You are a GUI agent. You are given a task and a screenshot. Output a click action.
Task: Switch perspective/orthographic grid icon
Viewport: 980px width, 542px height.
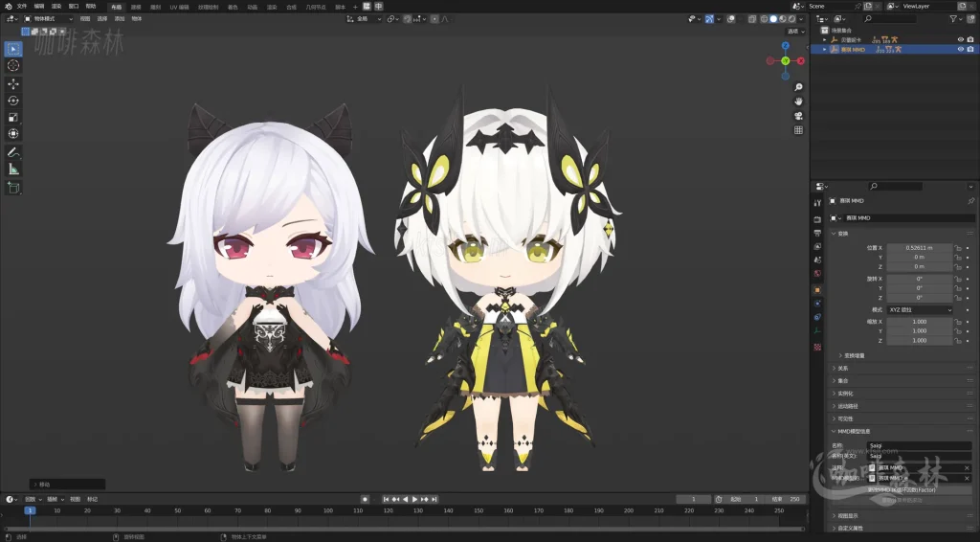[x=798, y=130]
